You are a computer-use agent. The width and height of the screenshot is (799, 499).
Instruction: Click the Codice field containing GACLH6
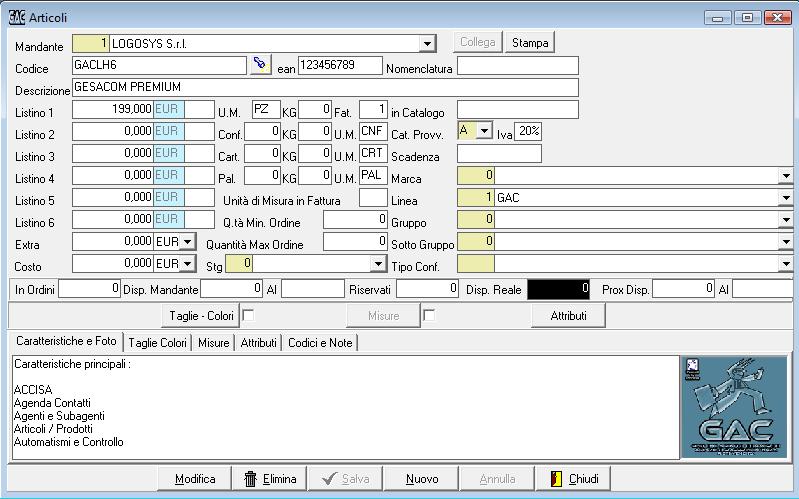coord(159,65)
